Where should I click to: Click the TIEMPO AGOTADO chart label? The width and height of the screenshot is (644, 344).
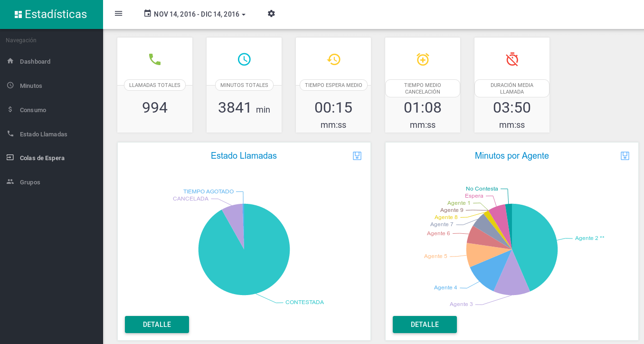(208, 191)
